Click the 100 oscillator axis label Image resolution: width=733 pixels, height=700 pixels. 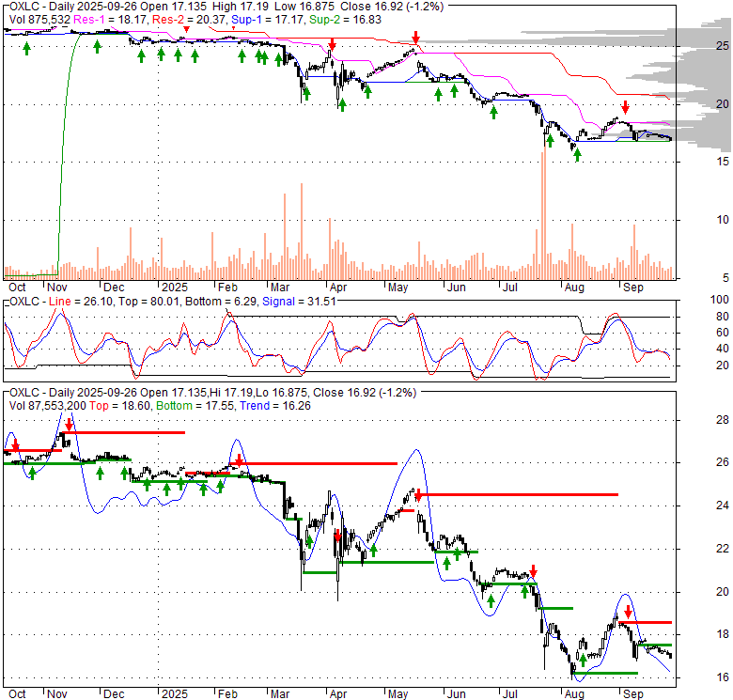coord(720,300)
